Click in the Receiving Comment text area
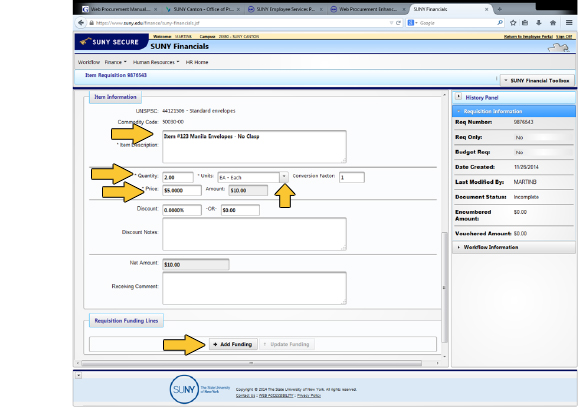This screenshot has width=580, height=410. click(x=254, y=288)
